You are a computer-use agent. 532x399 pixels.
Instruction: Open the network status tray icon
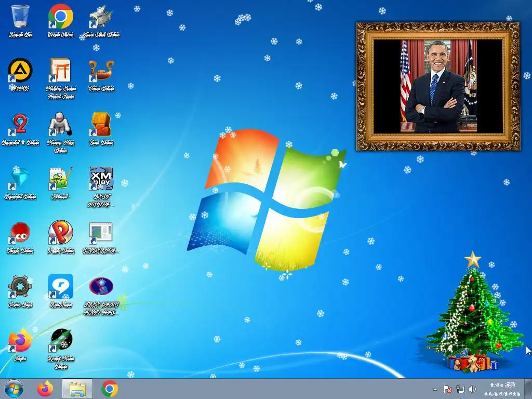coord(460,389)
